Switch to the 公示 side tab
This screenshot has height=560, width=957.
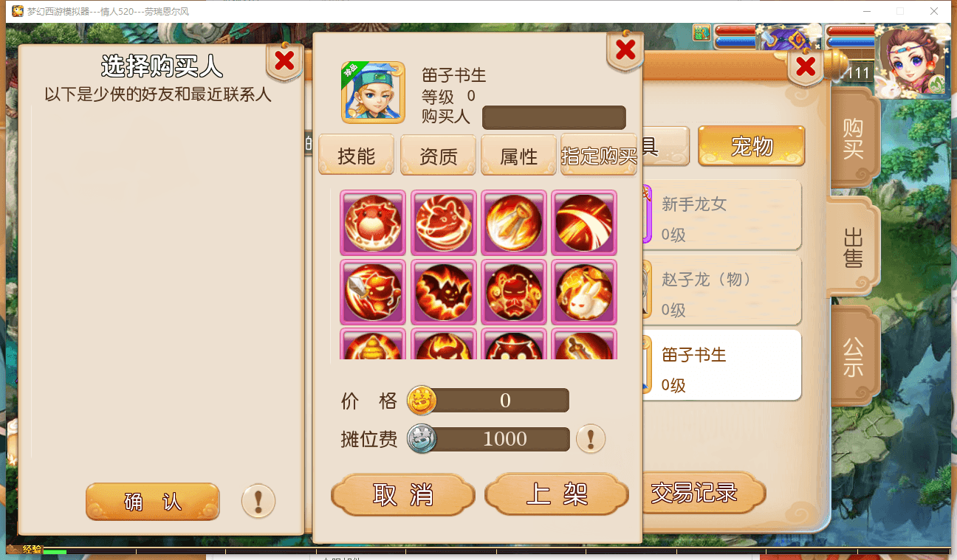[x=854, y=356]
